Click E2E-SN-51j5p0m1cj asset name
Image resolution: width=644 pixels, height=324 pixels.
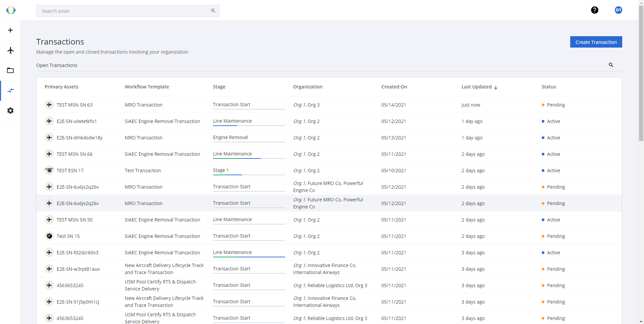coord(78,302)
